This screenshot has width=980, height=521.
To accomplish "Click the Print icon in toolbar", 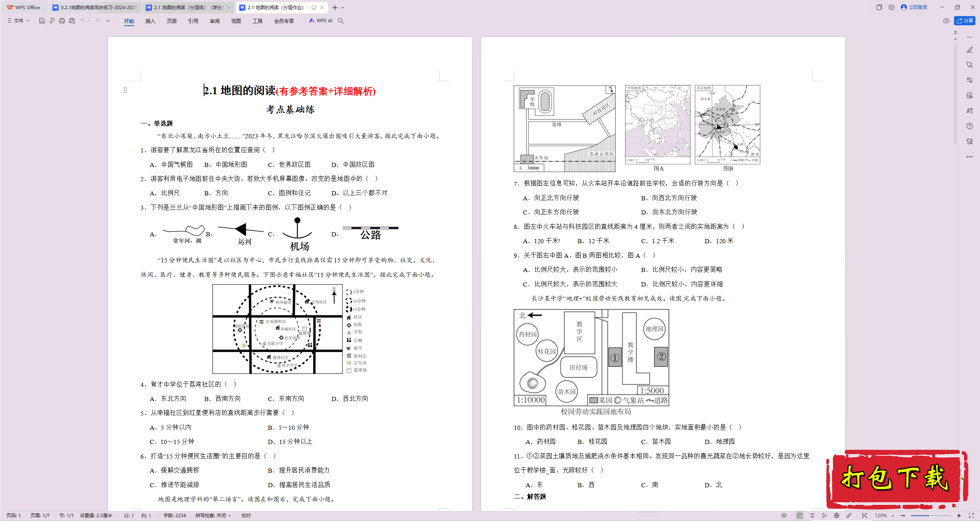I will [x=62, y=21].
